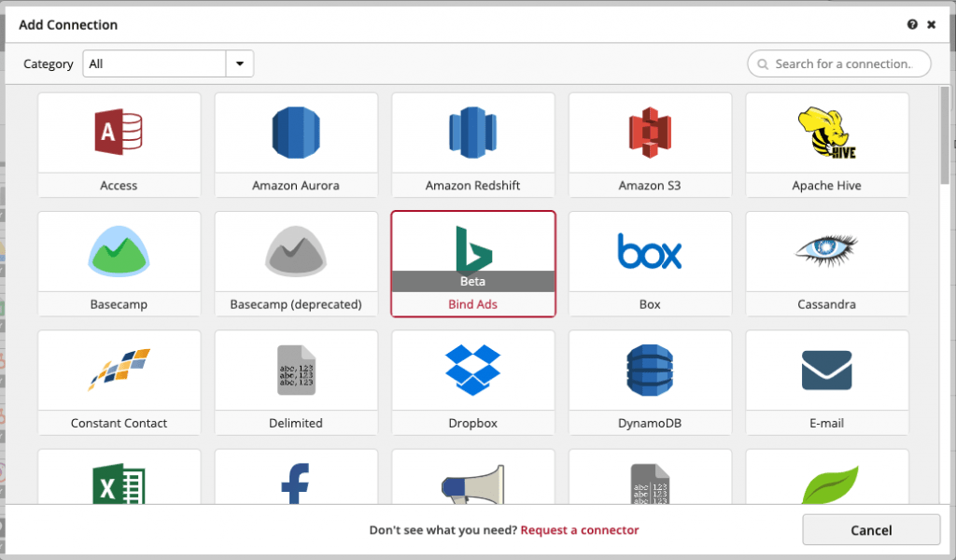The width and height of the screenshot is (956, 560).
Task: Pick the gray fixed-width file icon in bottom row
Action: (x=650, y=483)
